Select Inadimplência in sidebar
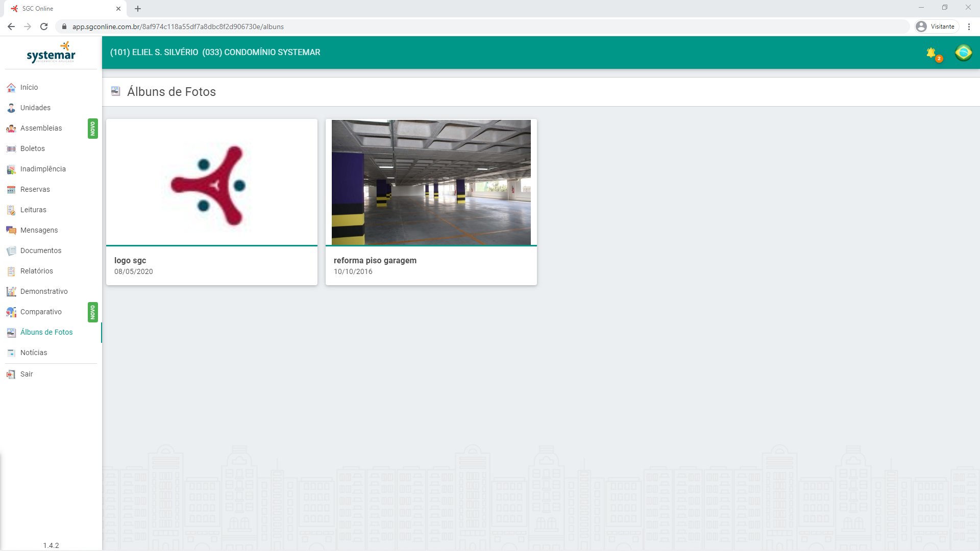 coord(43,169)
